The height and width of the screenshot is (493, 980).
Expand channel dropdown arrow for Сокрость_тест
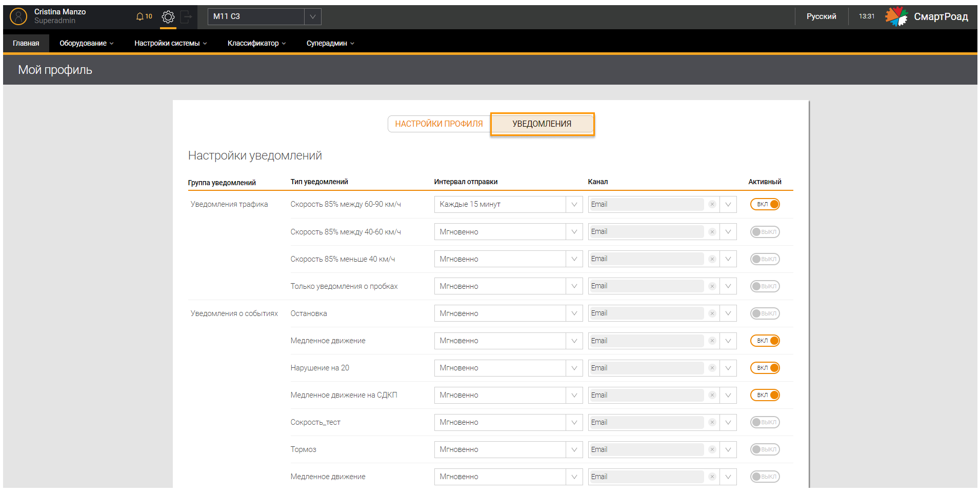pyautogui.click(x=728, y=422)
